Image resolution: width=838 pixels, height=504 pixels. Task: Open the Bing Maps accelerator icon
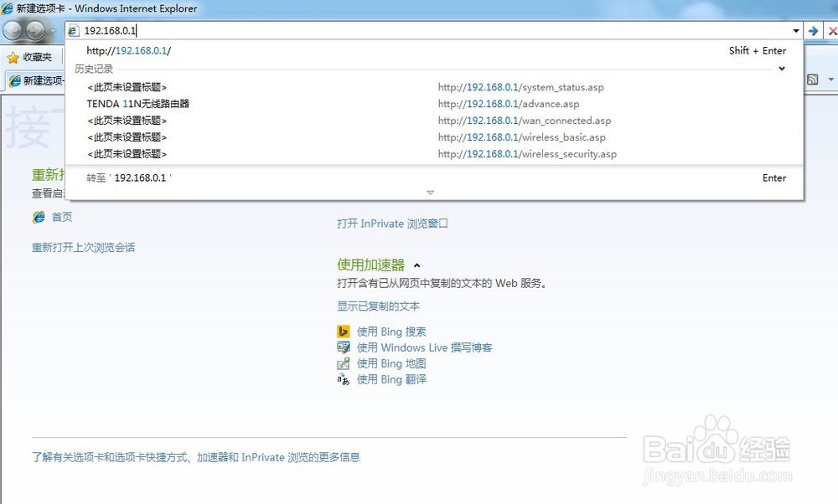[x=344, y=363]
